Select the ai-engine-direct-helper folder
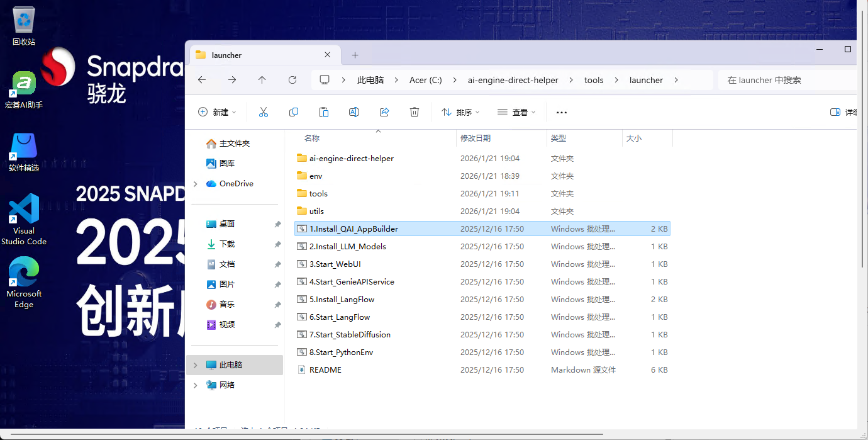The height and width of the screenshot is (440, 868). tap(482, 159)
